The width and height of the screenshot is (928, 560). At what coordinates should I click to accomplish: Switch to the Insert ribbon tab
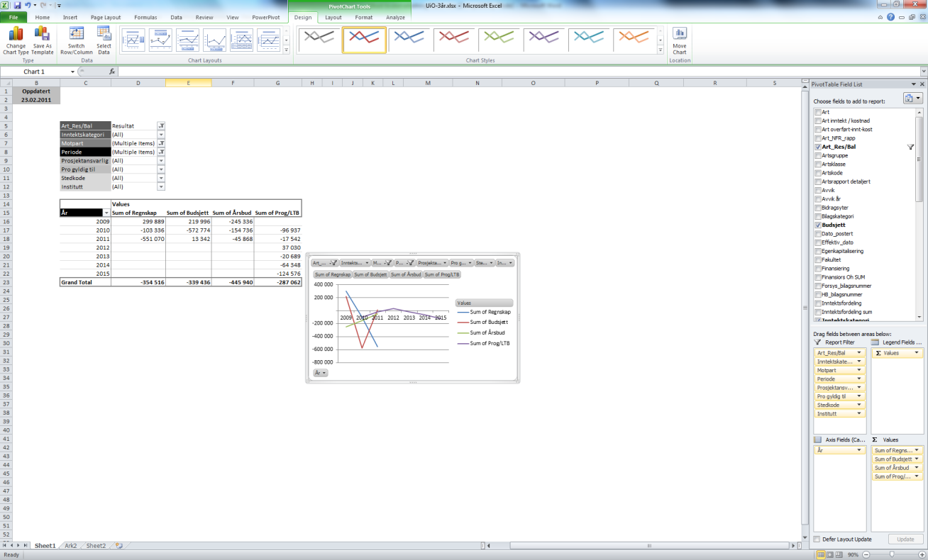click(x=70, y=17)
